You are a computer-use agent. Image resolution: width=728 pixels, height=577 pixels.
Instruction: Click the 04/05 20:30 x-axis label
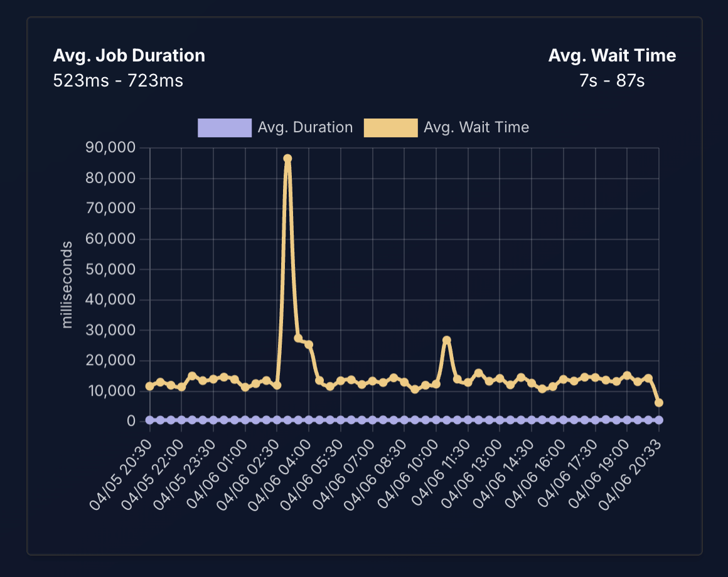(122, 467)
